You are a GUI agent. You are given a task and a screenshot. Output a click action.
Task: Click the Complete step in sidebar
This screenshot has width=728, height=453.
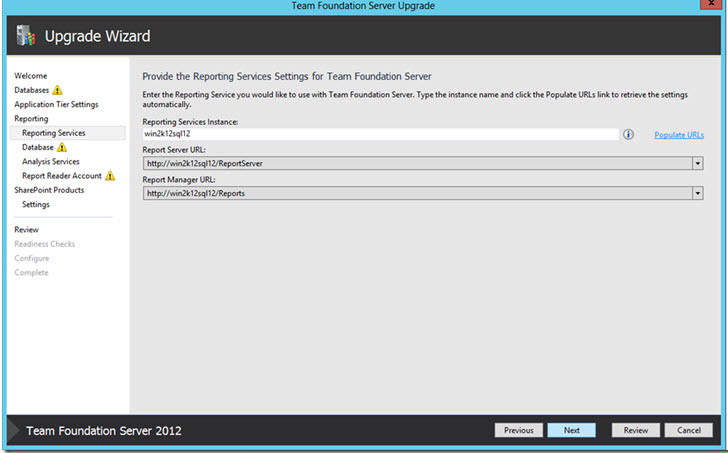[x=31, y=272]
